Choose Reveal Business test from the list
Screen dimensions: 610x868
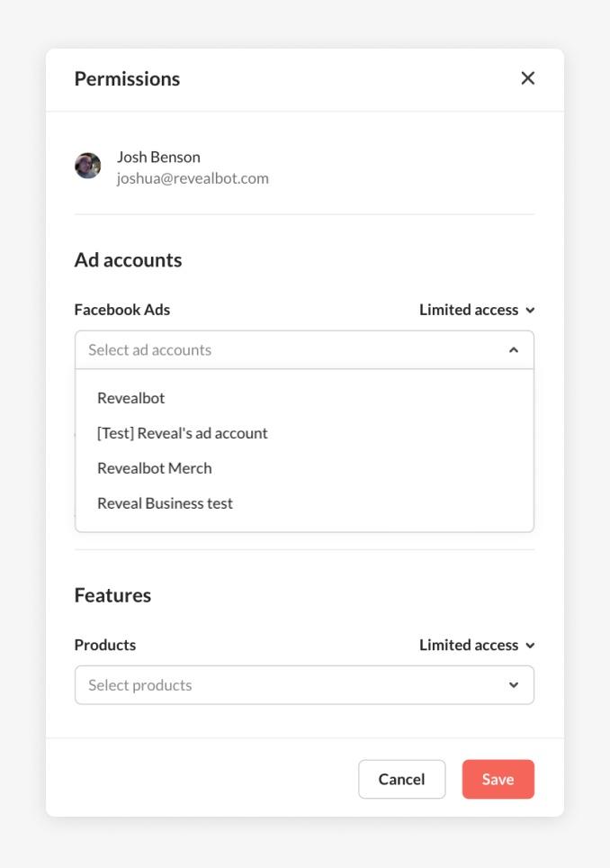click(x=166, y=503)
